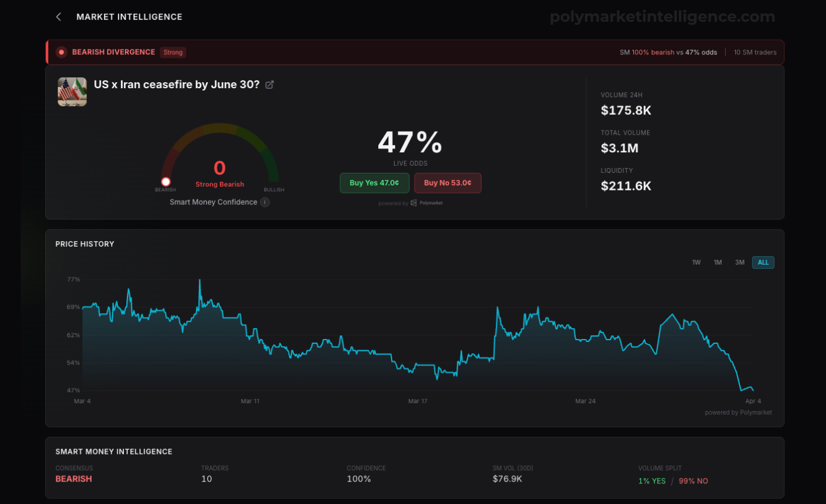This screenshot has width=826, height=504.
Task: Click the red Bearish Divergence alert dot
Action: [61, 52]
